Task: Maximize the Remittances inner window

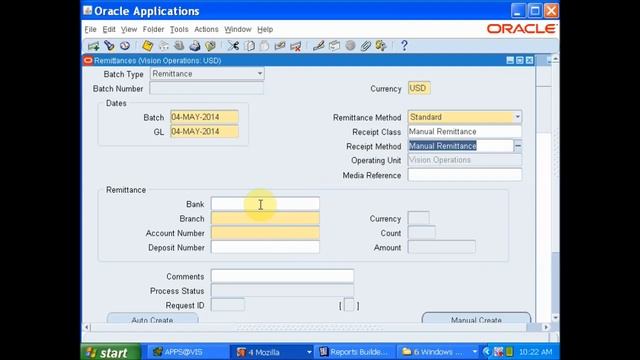Action: point(520,60)
